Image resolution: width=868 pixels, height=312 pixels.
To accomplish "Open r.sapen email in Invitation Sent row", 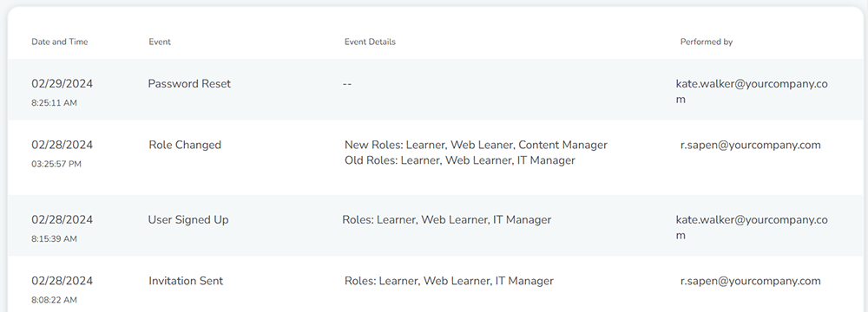I will pos(750,281).
